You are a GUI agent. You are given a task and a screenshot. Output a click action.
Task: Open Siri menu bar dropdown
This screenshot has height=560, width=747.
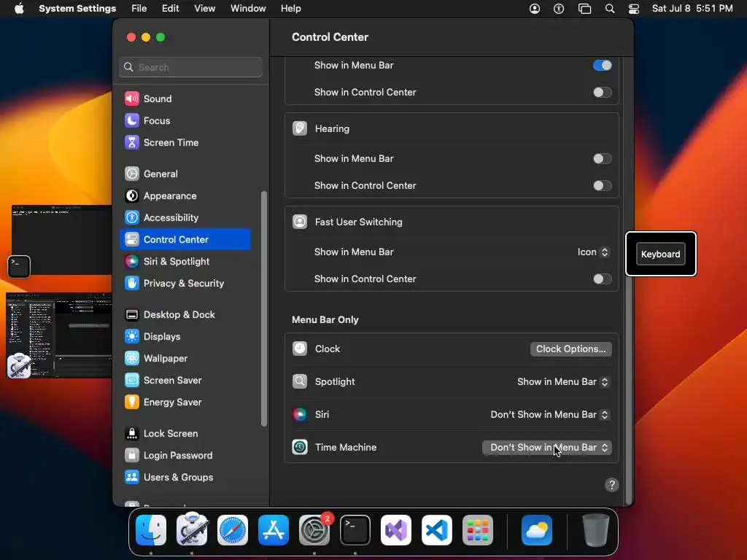(550, 415)
